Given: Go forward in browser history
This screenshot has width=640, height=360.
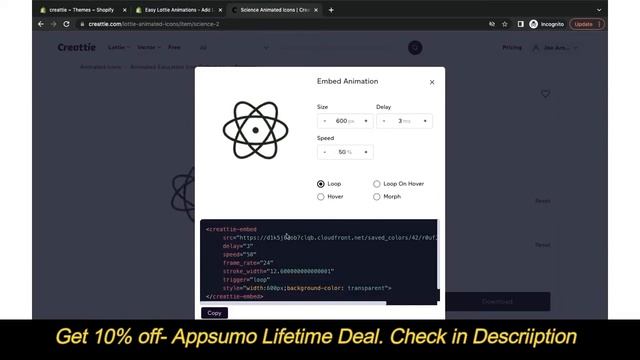Looking at the screenshot, I should click(53, 24).
